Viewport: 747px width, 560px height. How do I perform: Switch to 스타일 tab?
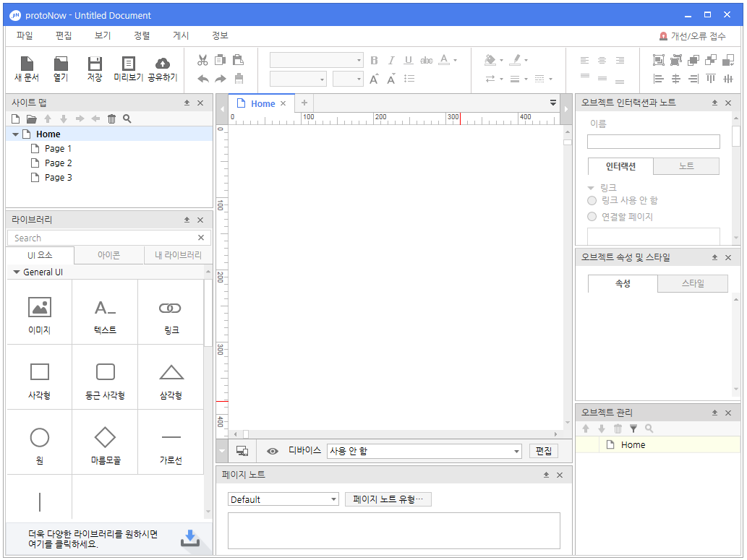coord(693,283)
